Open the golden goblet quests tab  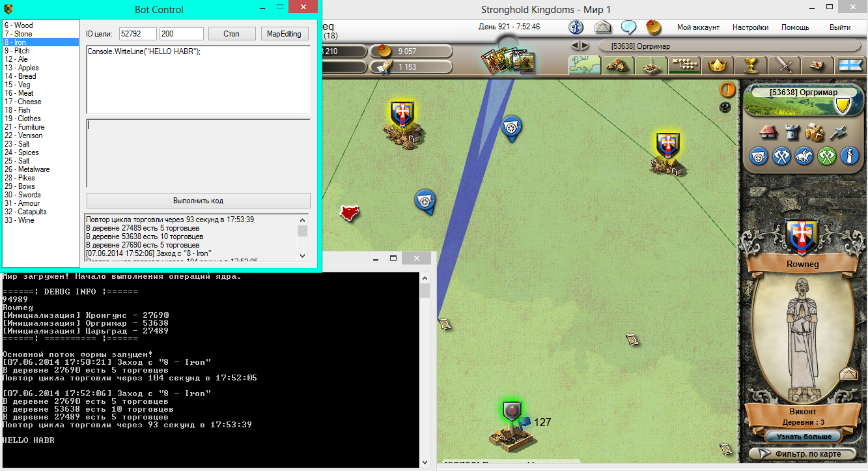[751, 65]
